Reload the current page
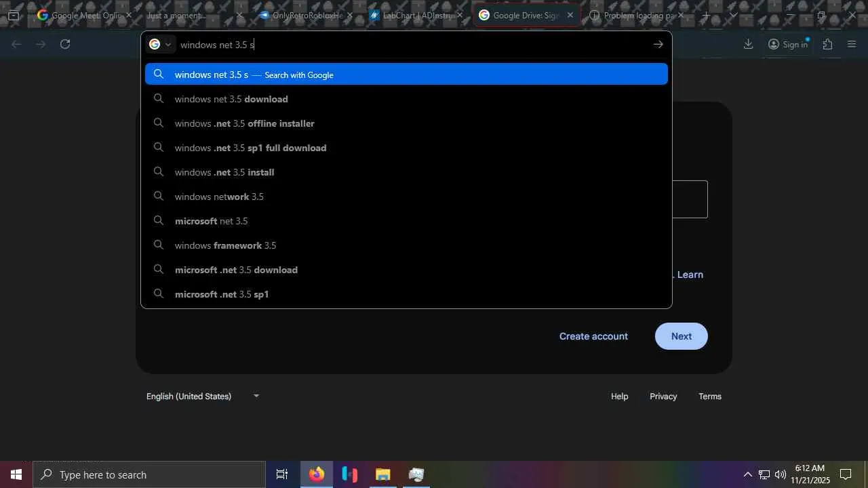 [x=65, y=44]
